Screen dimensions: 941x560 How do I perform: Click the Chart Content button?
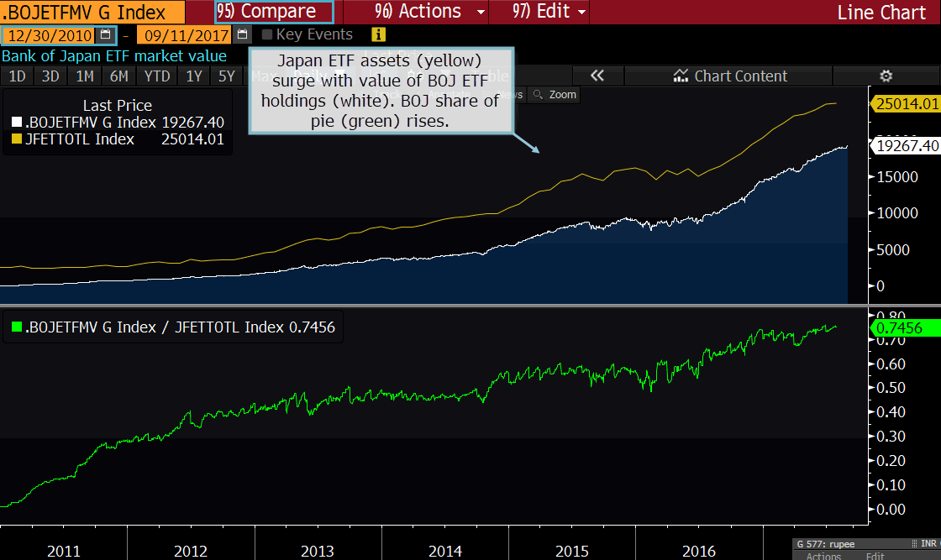[729, 76]
